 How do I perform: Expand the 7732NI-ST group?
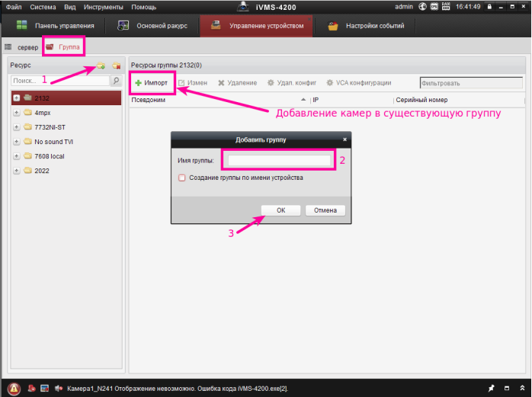(17, 126)
